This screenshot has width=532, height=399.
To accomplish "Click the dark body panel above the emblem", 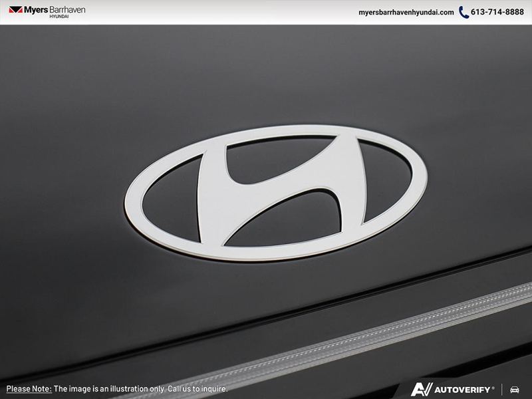I will (x=266, y=73).
